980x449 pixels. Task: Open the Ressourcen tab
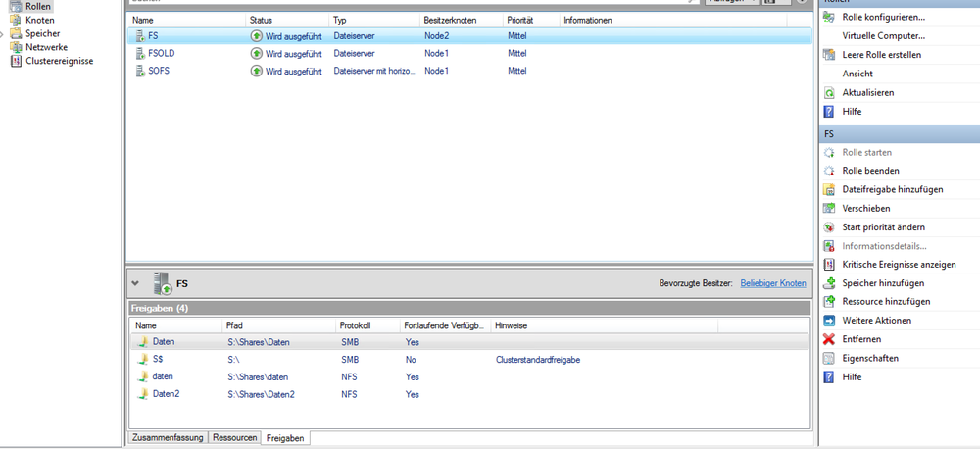pyautogui.click(x=235, y=438)
